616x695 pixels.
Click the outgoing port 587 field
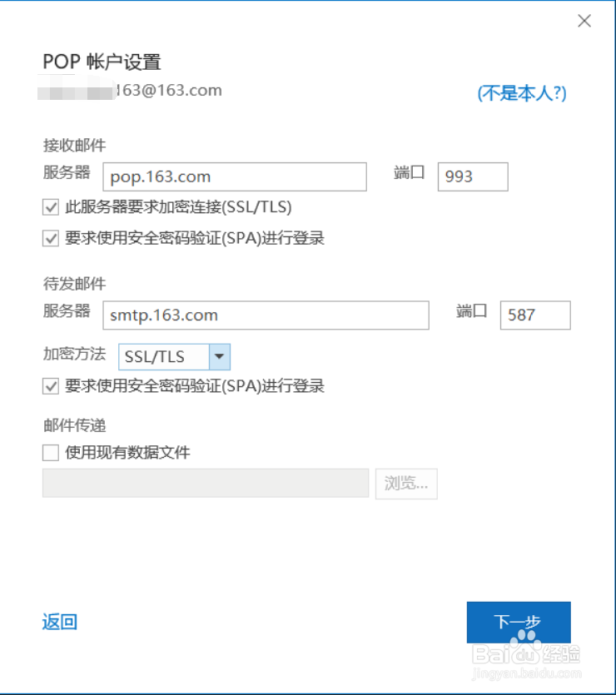pos(534,315)
